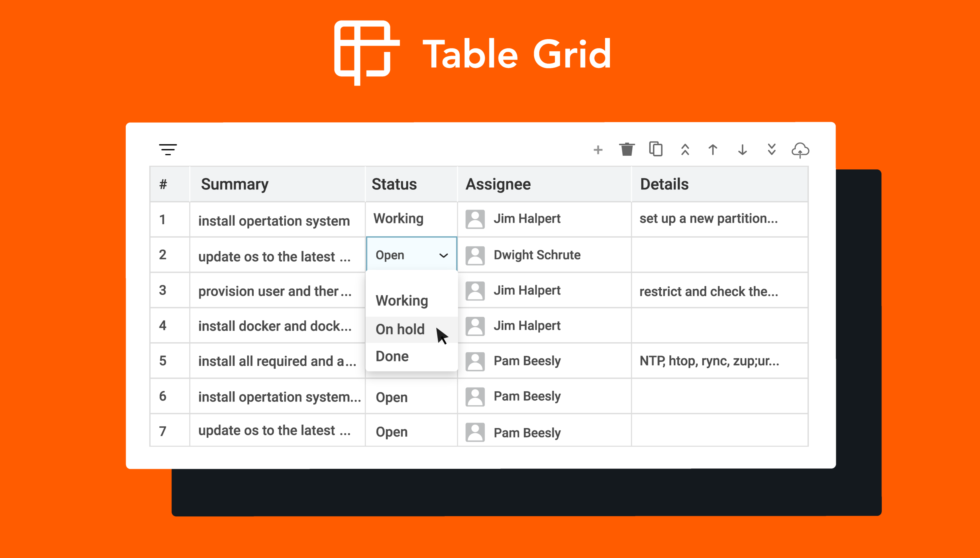Click Dwight Schrute's avatar icon
Image resolution: width=980 pixels, height=558 pixels.
pos(475,256)
